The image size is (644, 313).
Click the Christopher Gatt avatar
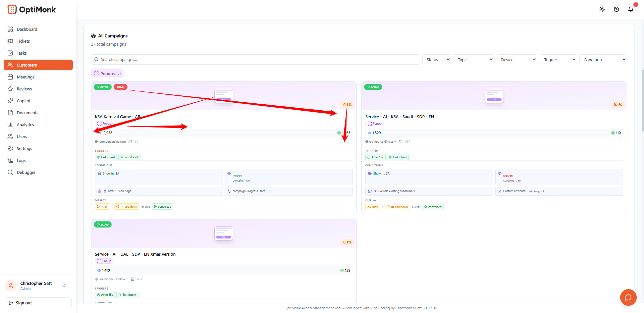coord(11,286)
